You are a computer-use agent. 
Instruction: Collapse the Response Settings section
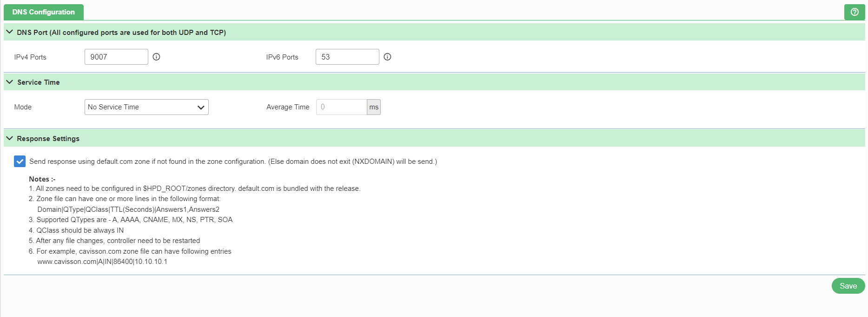click(9, 138)
